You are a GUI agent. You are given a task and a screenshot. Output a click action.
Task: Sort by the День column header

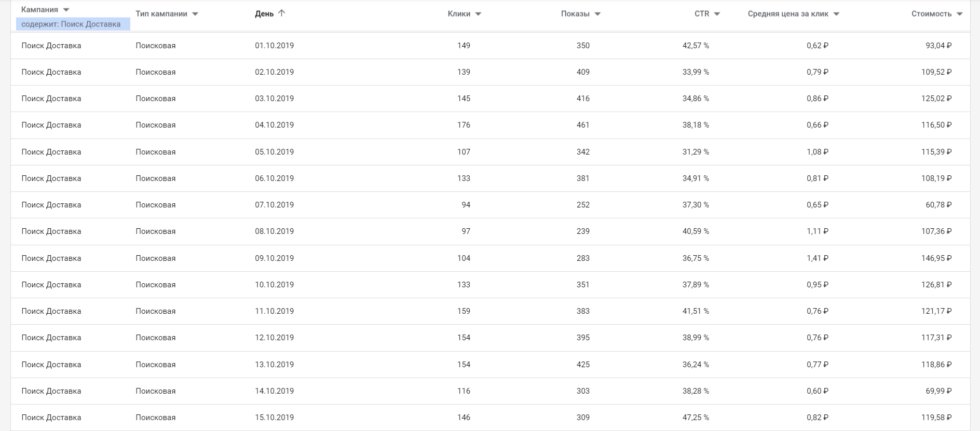pyautogui.click(x=264, y=14)
